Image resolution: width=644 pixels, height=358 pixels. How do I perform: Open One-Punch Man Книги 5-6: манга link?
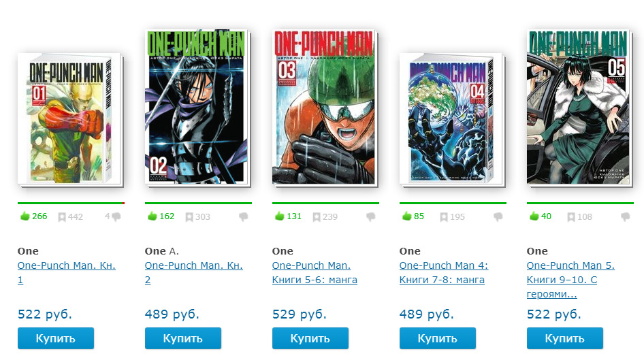coord(315,273)
